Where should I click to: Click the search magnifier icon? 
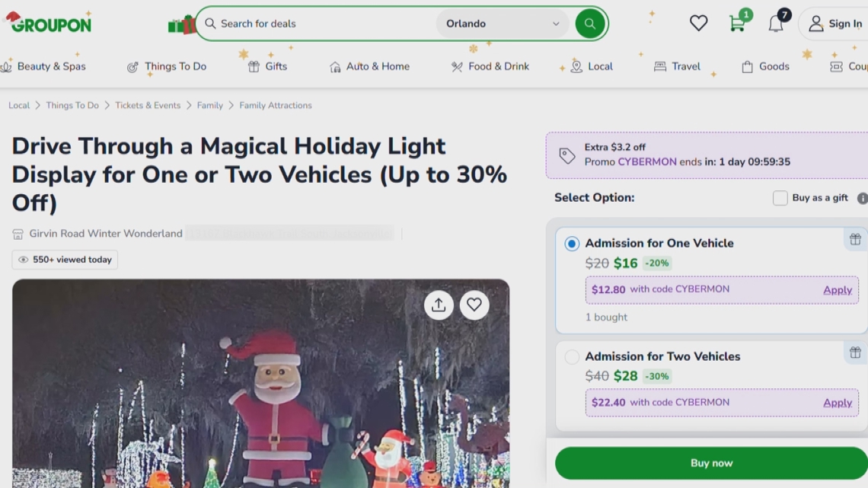pos(589,24)
